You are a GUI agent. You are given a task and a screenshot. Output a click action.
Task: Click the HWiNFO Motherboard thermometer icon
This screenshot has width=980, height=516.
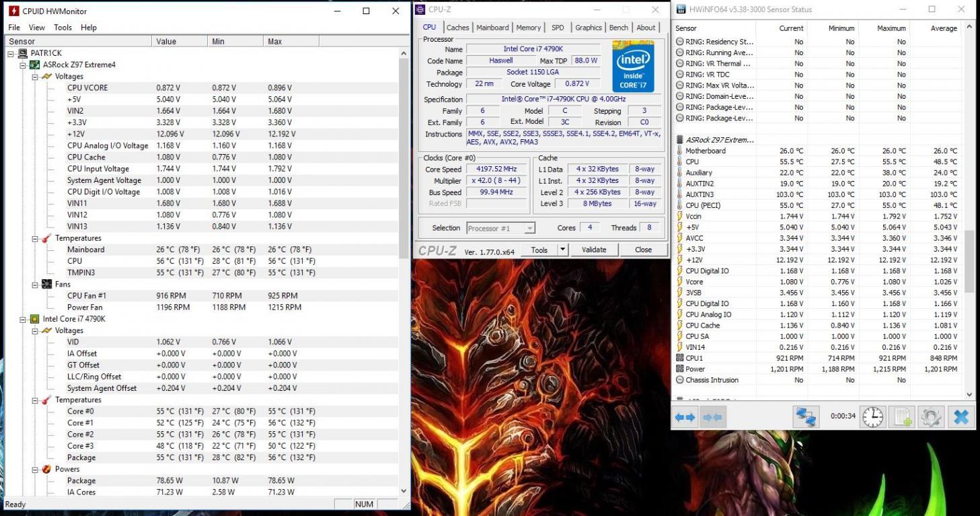679,151
